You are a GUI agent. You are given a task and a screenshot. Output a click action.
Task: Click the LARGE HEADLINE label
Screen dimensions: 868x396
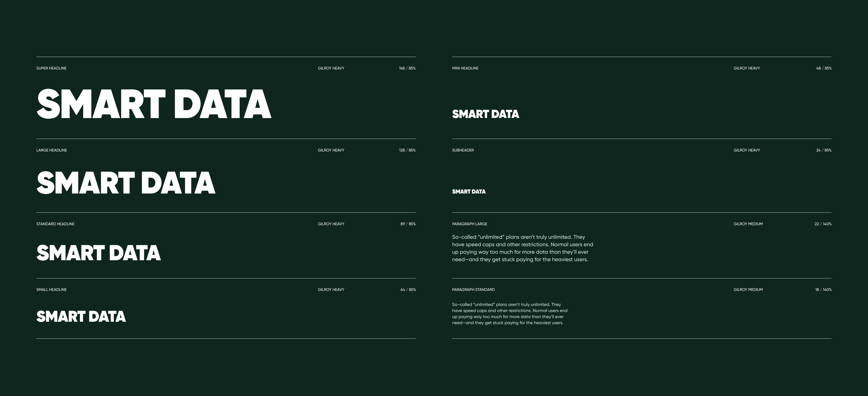(x=52, y=150)
